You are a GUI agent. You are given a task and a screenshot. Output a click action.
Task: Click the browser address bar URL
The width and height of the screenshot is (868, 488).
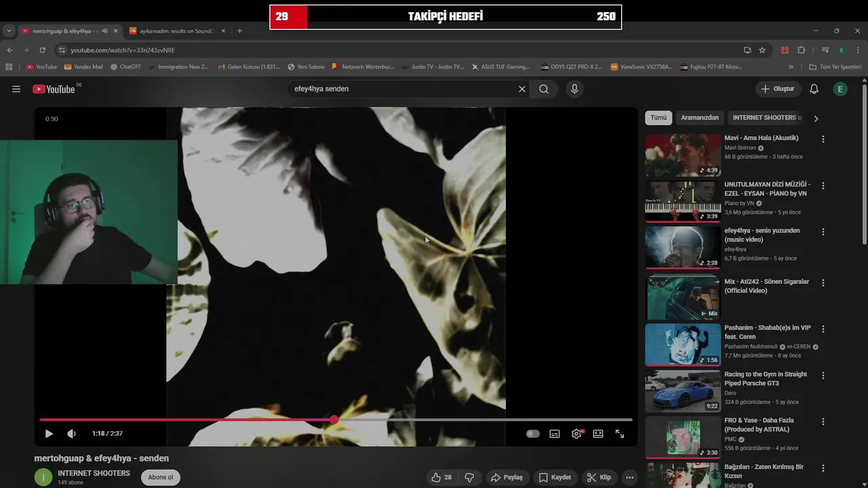[123, 50]
